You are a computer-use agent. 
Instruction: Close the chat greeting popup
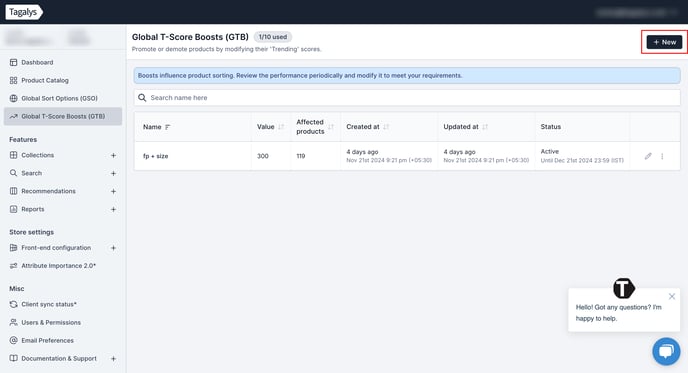click(x=672, y=296)
